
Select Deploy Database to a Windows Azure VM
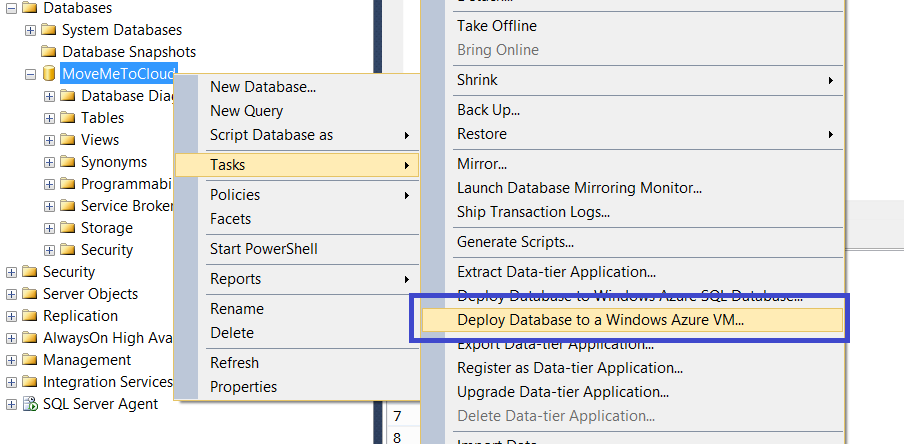600,320
